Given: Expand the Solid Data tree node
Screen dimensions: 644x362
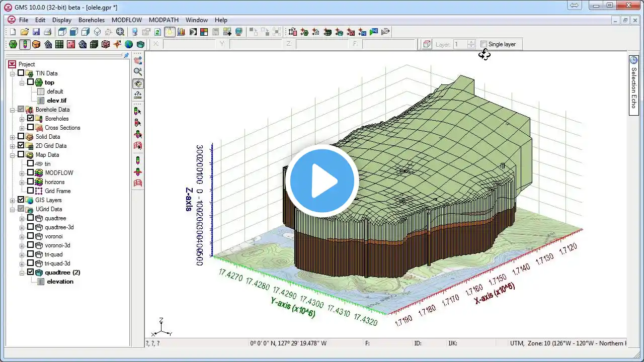Looking at the screenshot, I should click(13, 137).
